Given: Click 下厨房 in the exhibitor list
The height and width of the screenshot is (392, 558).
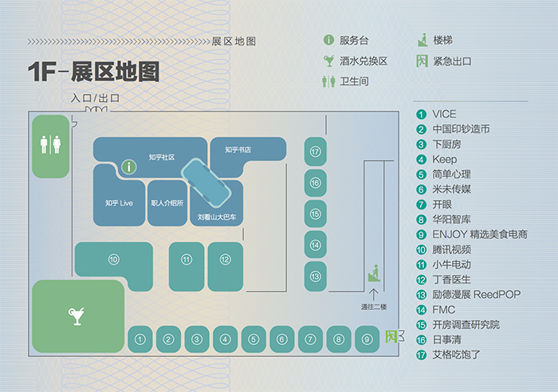Looking at the screenshot, I should (446, 144).
